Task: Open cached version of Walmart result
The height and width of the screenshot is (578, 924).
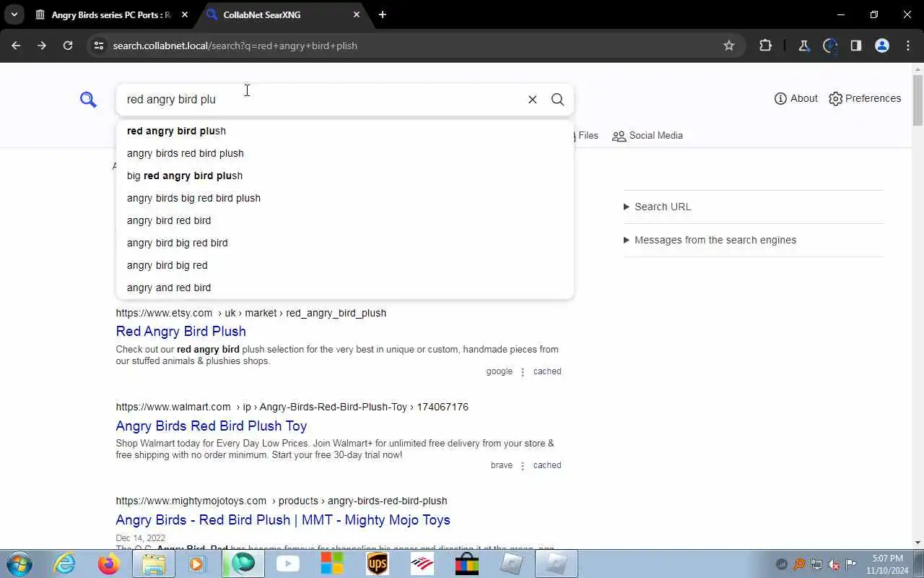Action: pos(547,465)
